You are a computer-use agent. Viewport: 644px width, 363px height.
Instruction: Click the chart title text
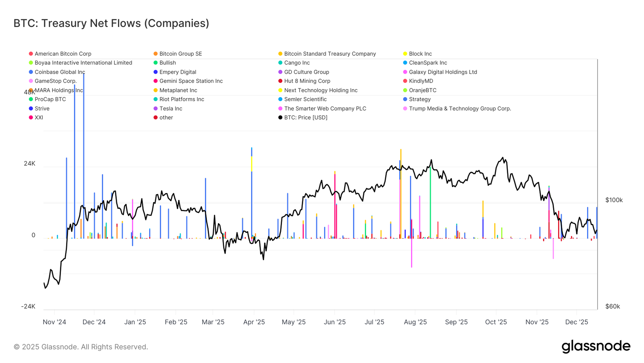[111, 23]
